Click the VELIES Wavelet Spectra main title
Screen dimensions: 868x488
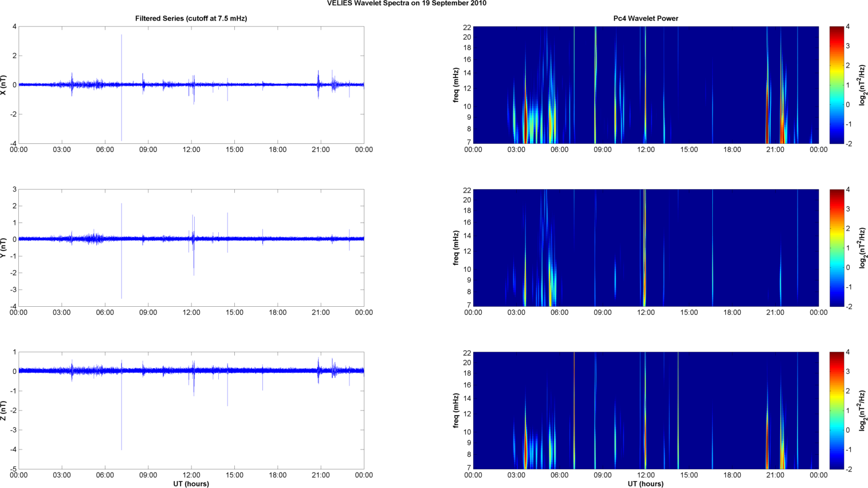pos(406,3)
